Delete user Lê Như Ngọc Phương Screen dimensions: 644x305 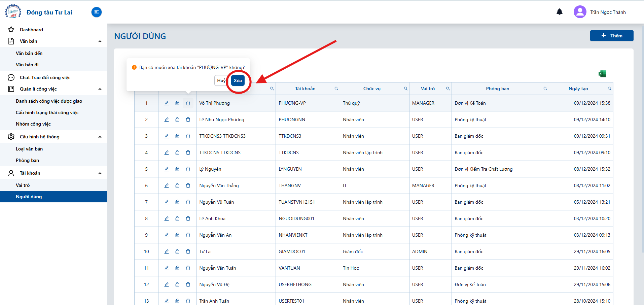(x=188, y=120)
